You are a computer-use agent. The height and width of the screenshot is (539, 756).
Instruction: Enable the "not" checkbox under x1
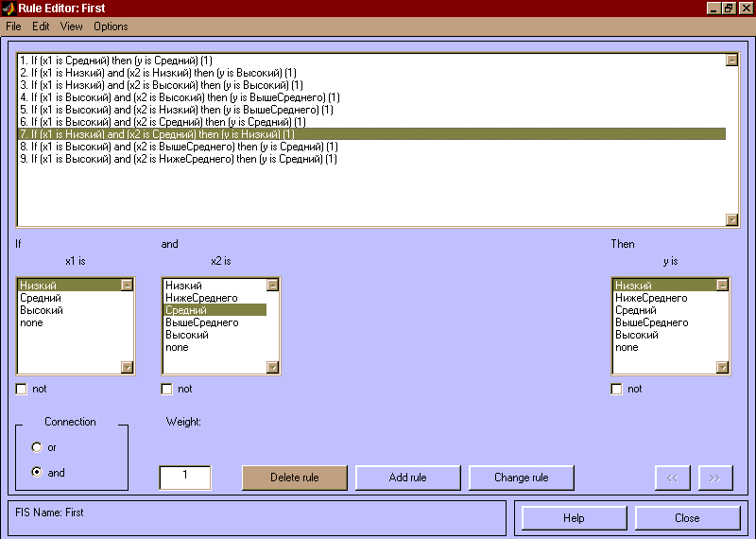(x=22, y=389)
